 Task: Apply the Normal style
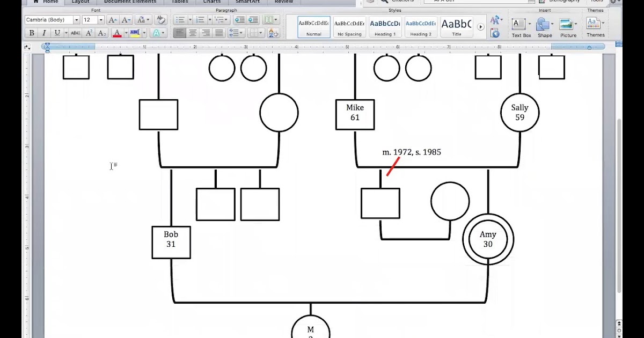coord(314,27)
